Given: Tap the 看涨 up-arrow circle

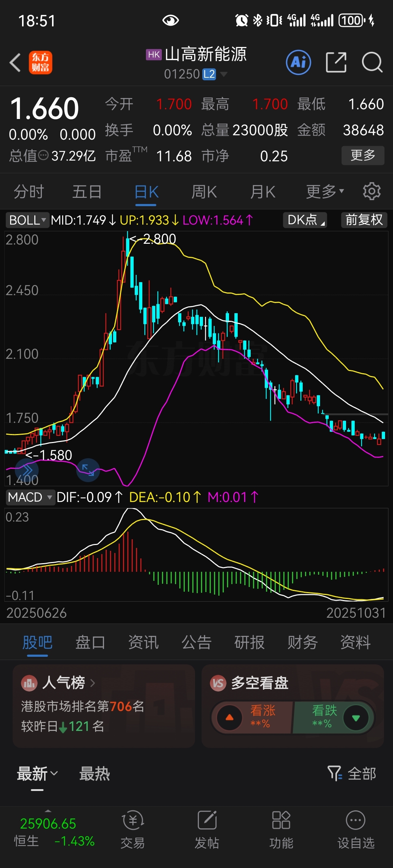Looking at the screenshot, I should 229,718.
